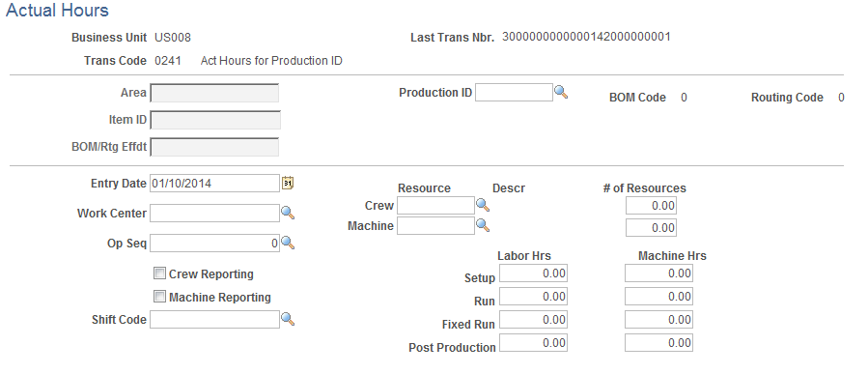The image size is (868, 374).
Task: Click the Actual Hours page title
Action: [x=57, y=10]
